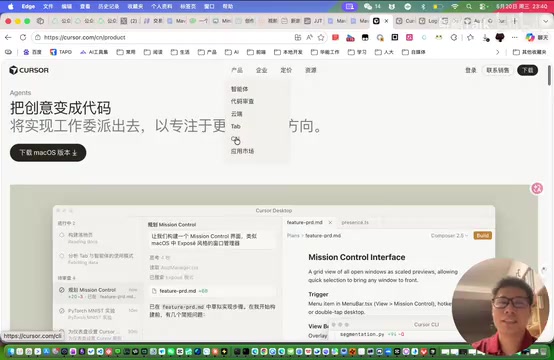The height and width of the screenshot is (360, 554).
Task: Click the page vertical scrollbar
Action: point(549,75)
